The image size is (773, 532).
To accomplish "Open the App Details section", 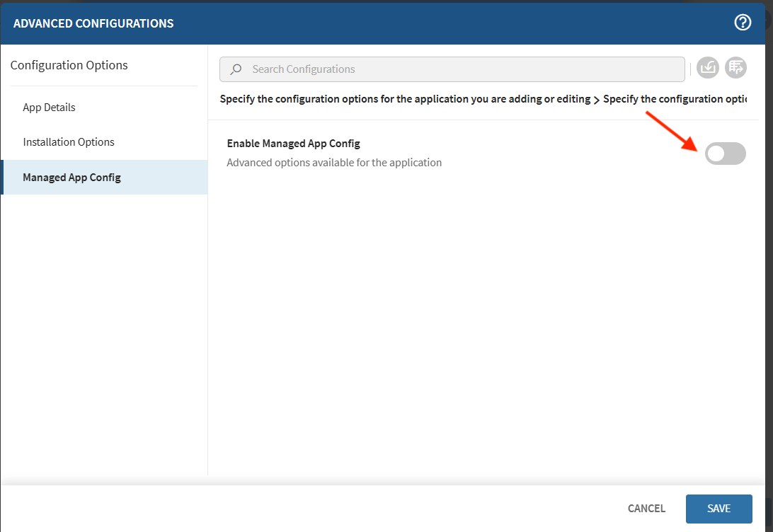I will 49,108.
